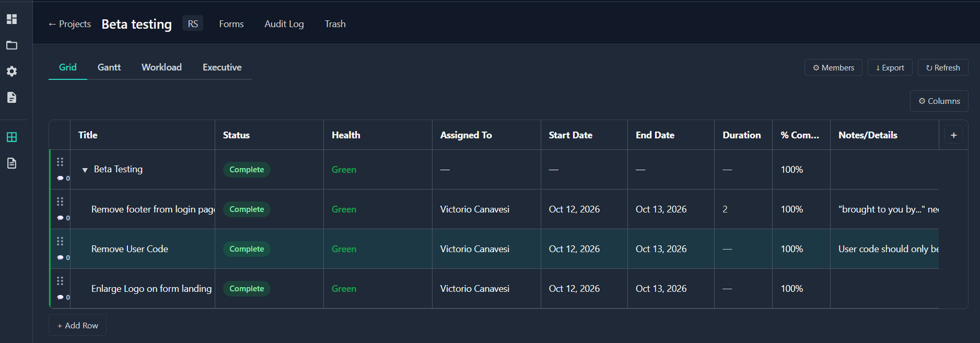Open the dashboard icon in the sidebar
The width and height of the screenshot is (980, 343).
coord(11,19)
